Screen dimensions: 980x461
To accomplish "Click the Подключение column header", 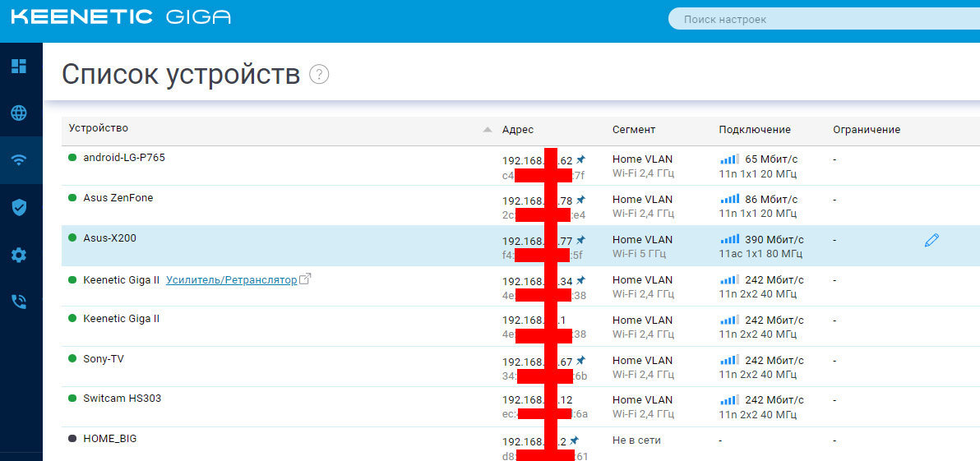I will pyautogui.click(x=755, y=130).
